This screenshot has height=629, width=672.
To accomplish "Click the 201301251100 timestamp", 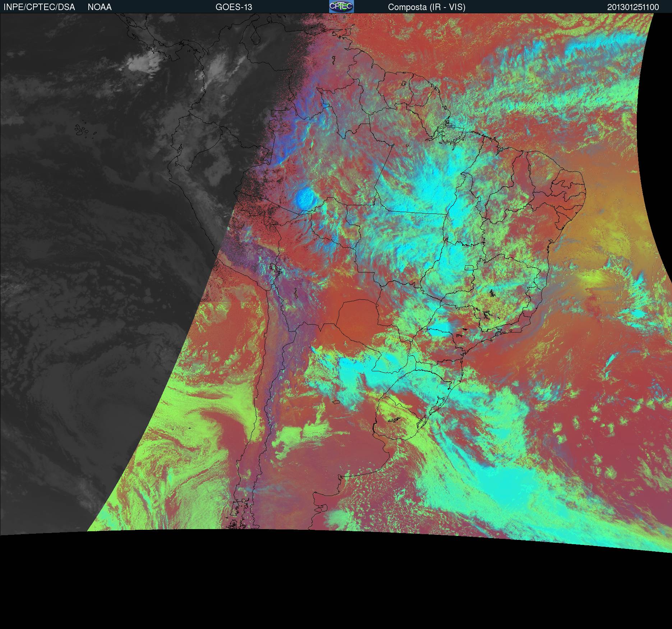I will [633, 7].
